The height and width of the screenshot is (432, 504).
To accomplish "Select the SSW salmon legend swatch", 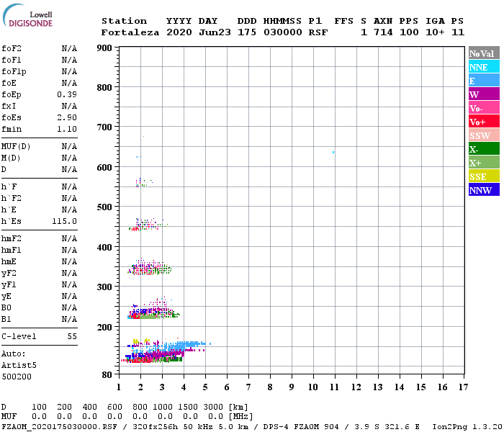I will pos(484,135).
